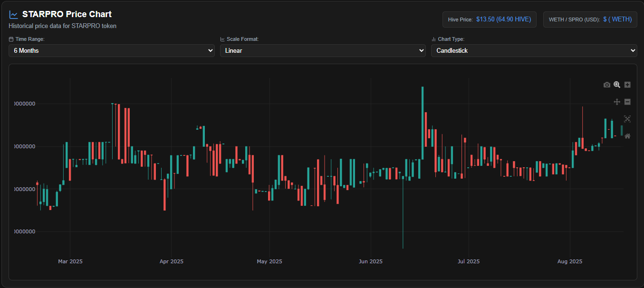Click the long lower wick candle before mid-June
Image resolution: width=644 pixels, height=288 pixels.
pyautogui.click(x=403, y=211)
